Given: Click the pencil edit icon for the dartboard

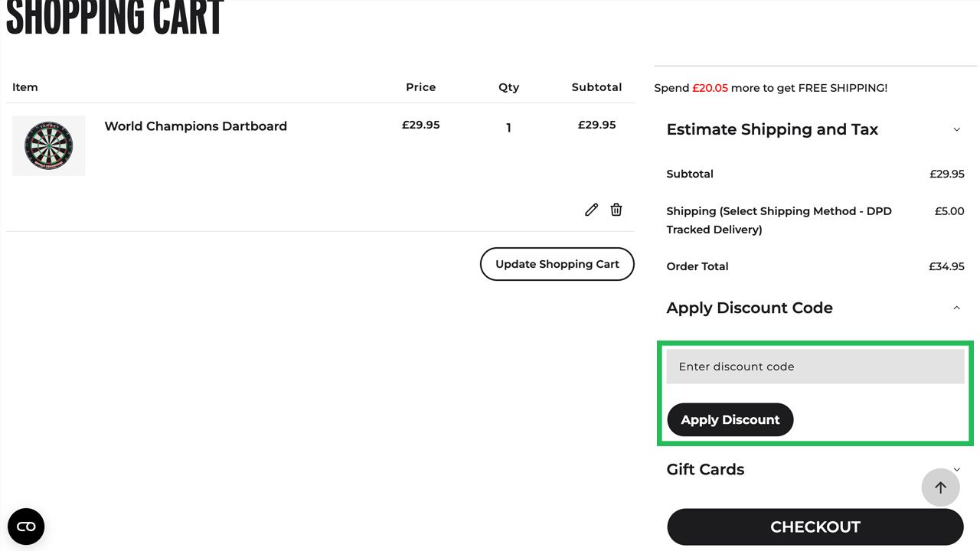Looking at the screenshot, I should [591, 210].
